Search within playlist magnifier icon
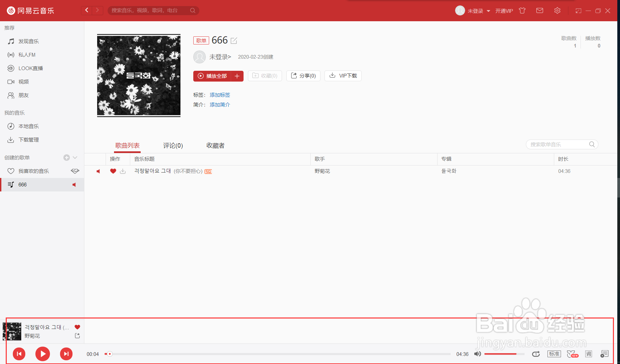 click(592, 144)
